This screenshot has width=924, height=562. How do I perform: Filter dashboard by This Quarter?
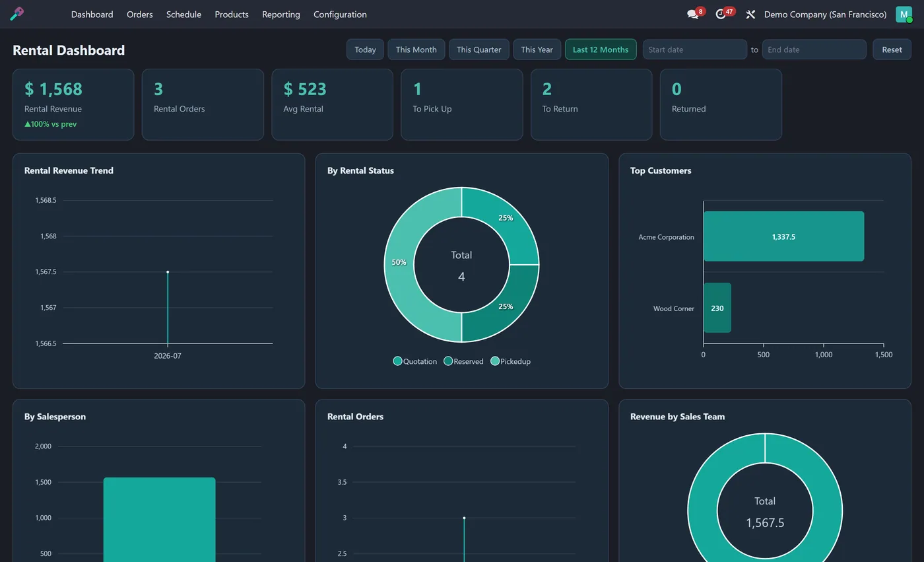[478, 50]
